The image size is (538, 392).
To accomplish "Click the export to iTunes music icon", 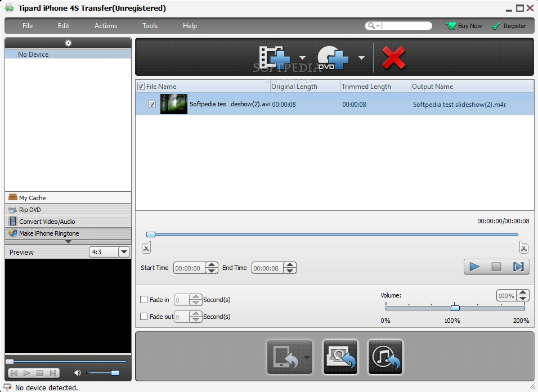I will pos(385,357).
